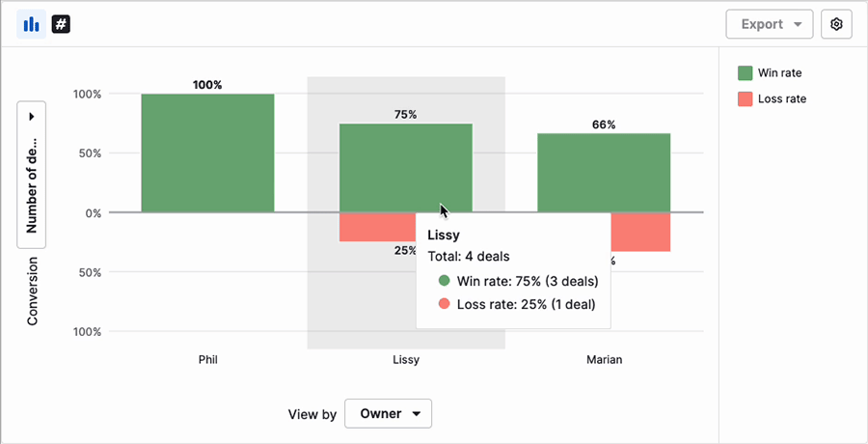The height and width of the screenshot is (444, 868).
Task: Open chart settings gear icon
Action: (836, 24)
